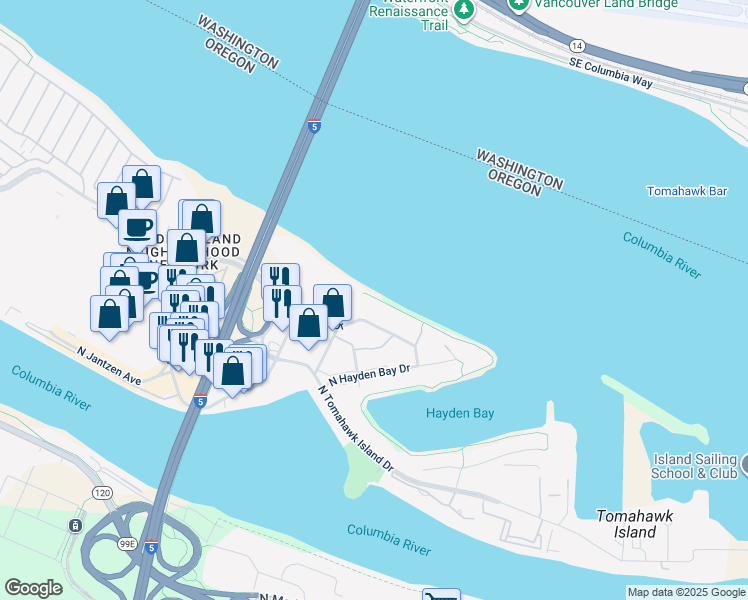
Task: Open the Google logo link
Action: (x=33, y=588)
